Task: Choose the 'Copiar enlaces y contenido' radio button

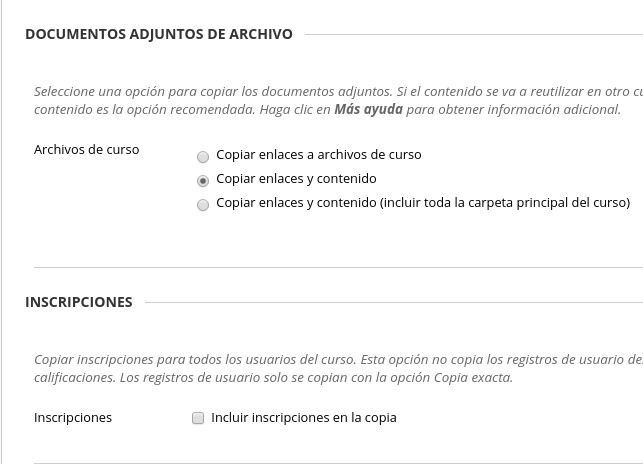Action: click(203, 181)
